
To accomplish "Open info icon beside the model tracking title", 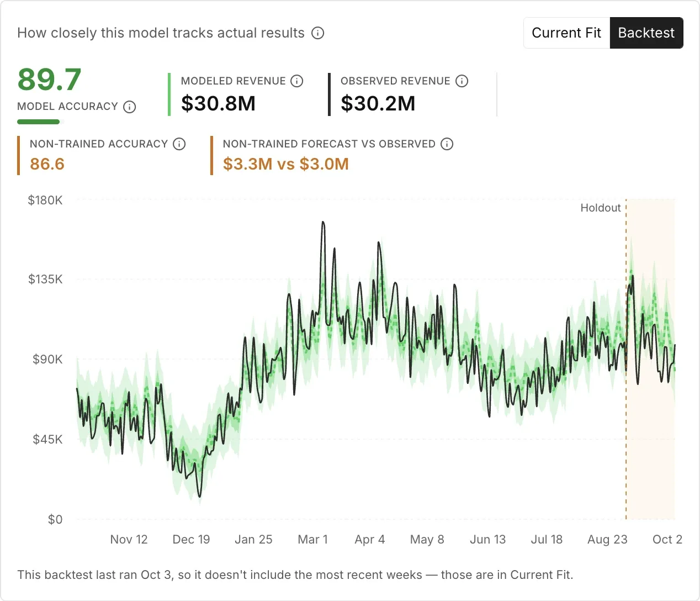I will (318, 33).
